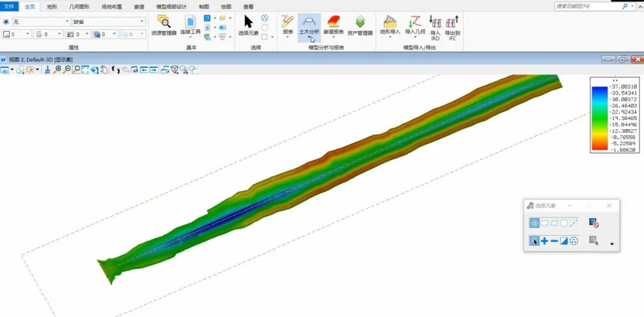
Task: Select the circle selection shape in 选择元素 panel
Action: [x=563, y=223]
